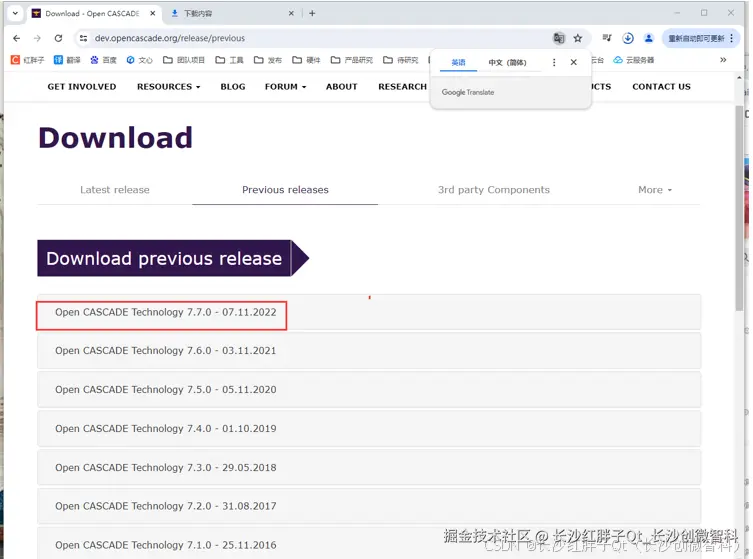Click the forward navigation arrow
This screenshot has width=753, height=559.
coord(37,38)
